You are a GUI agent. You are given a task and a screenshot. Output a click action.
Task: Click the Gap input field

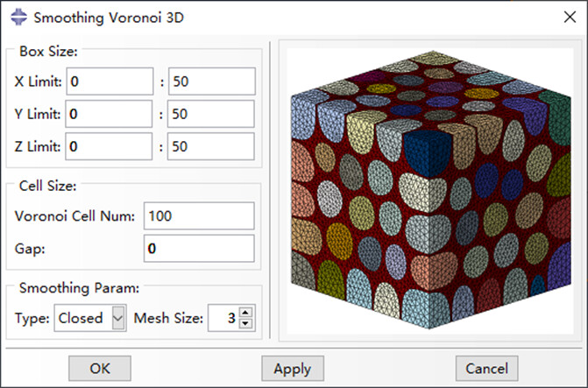(199, 248)
